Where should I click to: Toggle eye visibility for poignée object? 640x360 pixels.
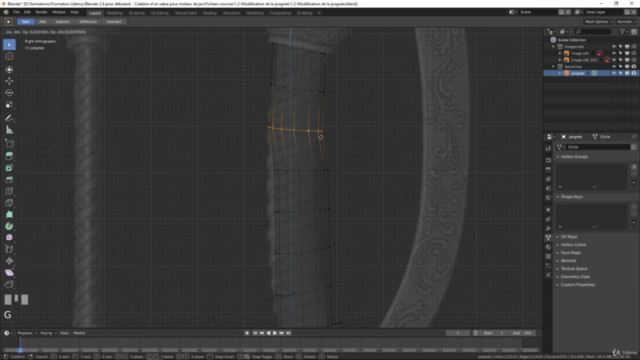pos(613,73)
